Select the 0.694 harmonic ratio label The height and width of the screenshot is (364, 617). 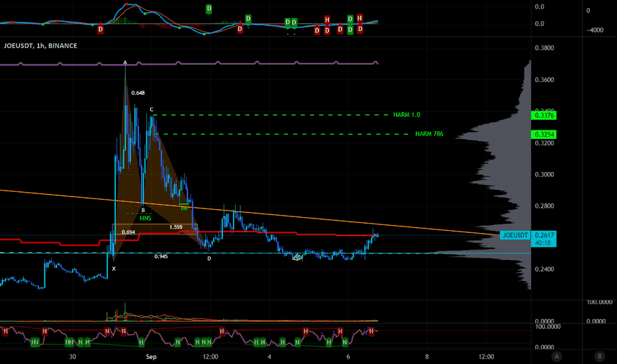click(128, 232)
